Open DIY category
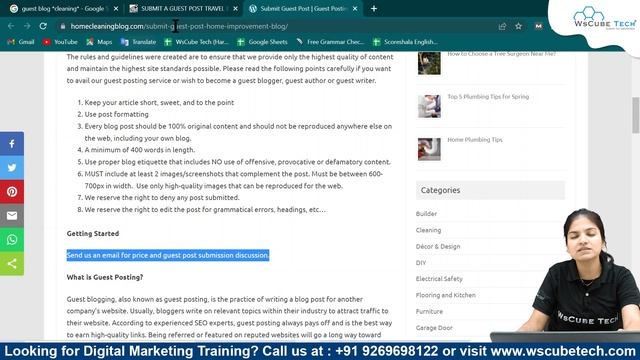This screenshot has height=360, width=640. [421, 263]
